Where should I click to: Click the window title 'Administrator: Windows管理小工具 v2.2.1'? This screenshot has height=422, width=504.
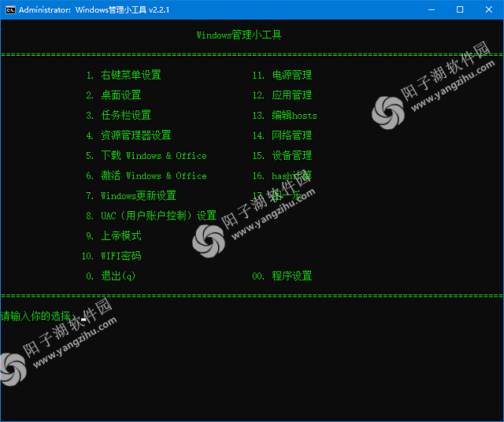pyautogui.click(x=94, y=10)
